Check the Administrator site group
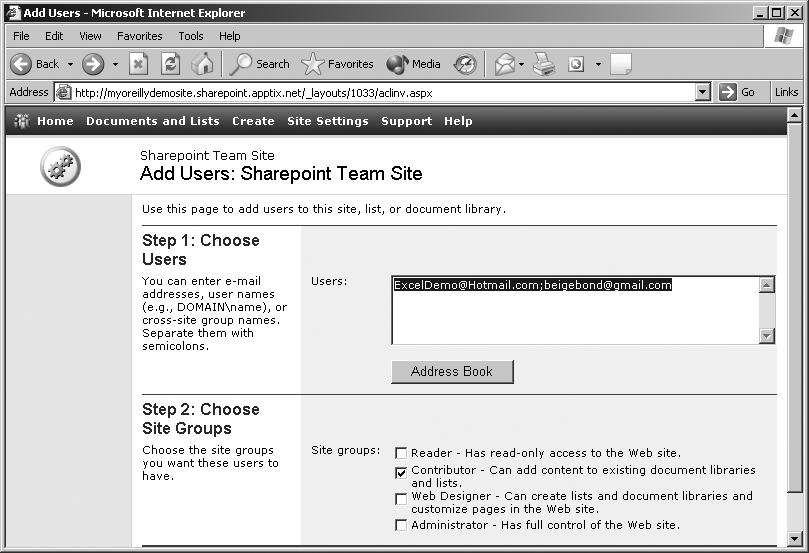This screenshot has width=809, height=553. click(401, 525)
